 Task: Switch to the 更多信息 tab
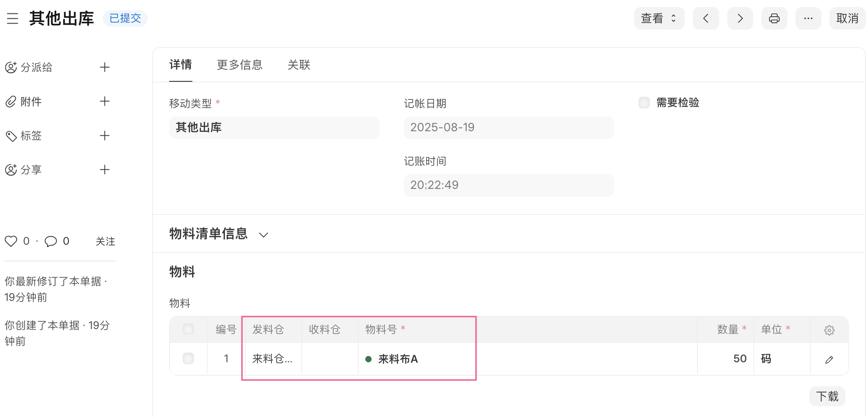tap(239, 65)
